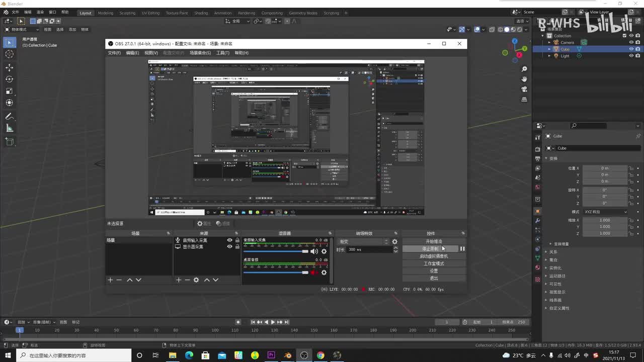
Task: Click 开始推流 button in OBS controls
Action: point(434,241)
